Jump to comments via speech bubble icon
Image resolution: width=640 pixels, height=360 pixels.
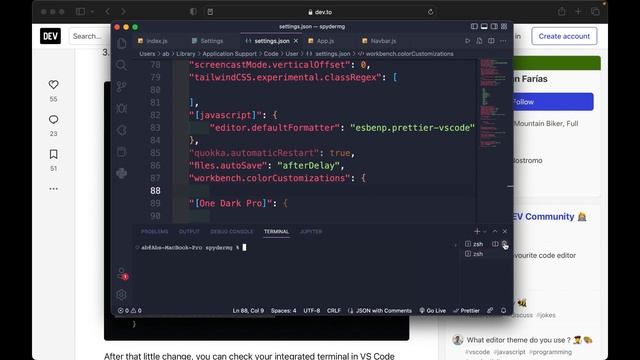tap(53, 119)
